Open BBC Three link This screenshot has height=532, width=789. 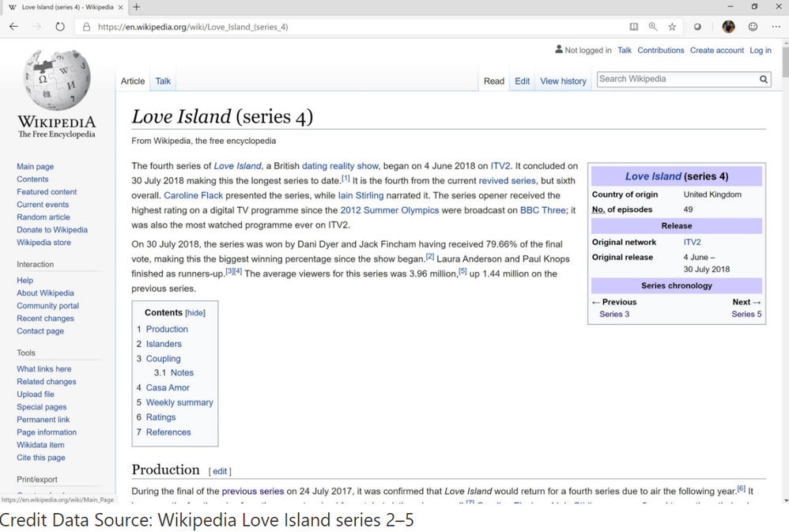543,210
